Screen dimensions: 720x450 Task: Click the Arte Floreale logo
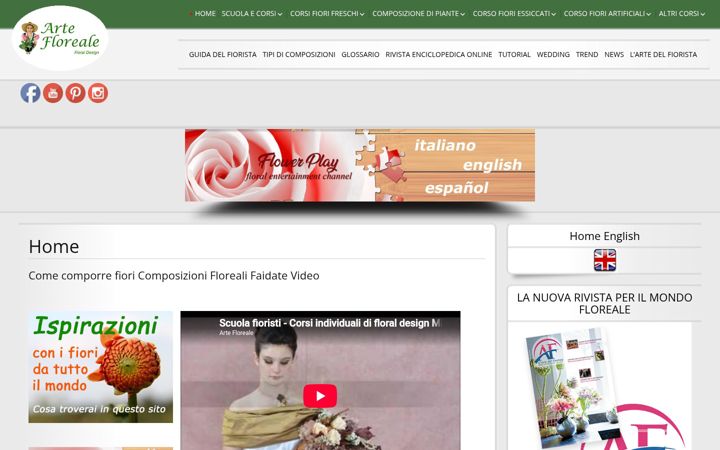60,38
